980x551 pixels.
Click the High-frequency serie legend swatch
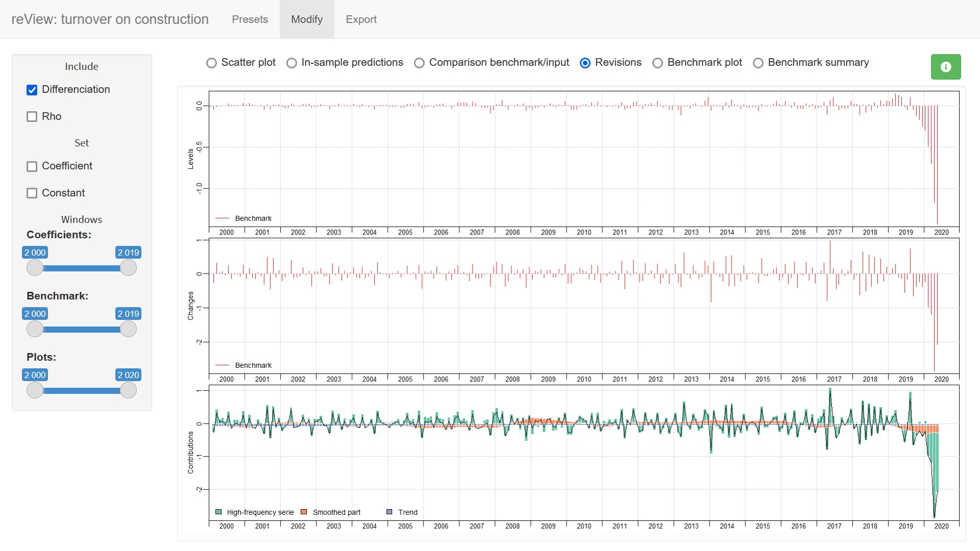pyautogui.click(x=218, y=512)
